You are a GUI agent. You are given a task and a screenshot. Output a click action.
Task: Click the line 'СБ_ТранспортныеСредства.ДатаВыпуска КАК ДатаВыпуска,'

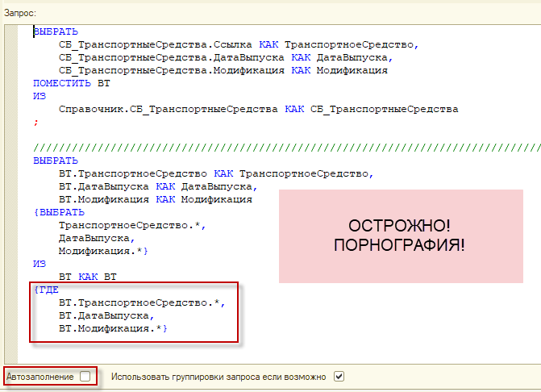click(226, 57)
